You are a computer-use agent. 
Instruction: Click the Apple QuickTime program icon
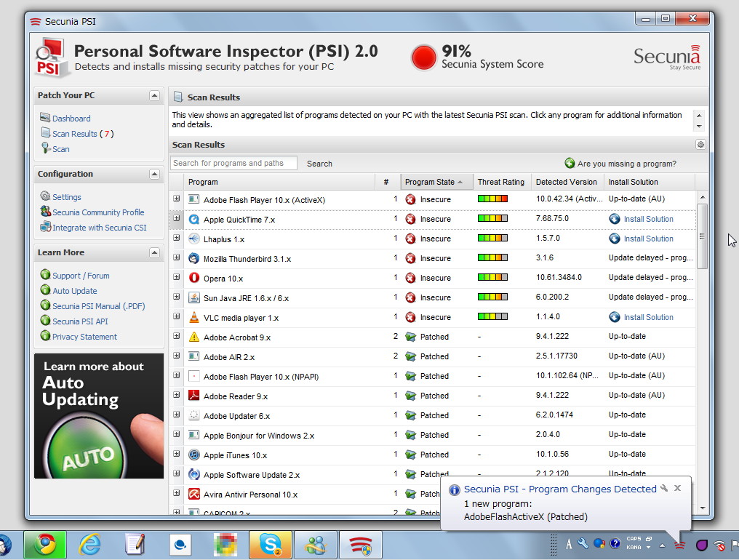pyautogui.click(x=193, y=219)
